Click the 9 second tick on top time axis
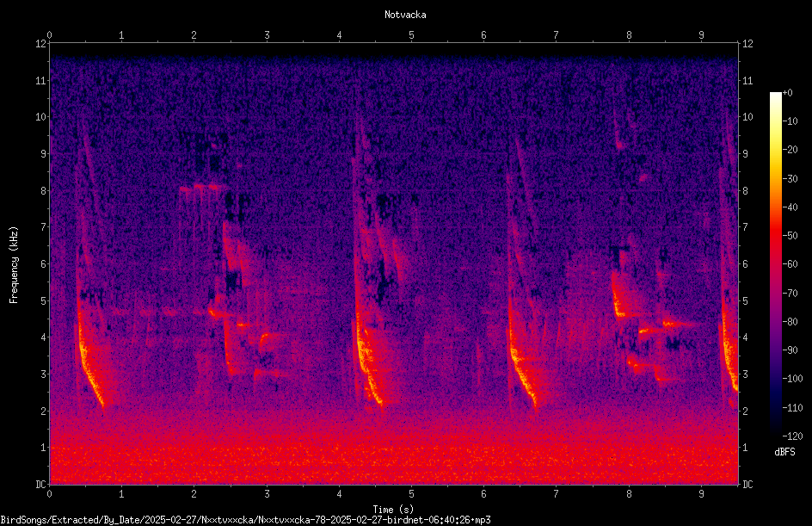This screenshot has width=812, height=526. 701,35
